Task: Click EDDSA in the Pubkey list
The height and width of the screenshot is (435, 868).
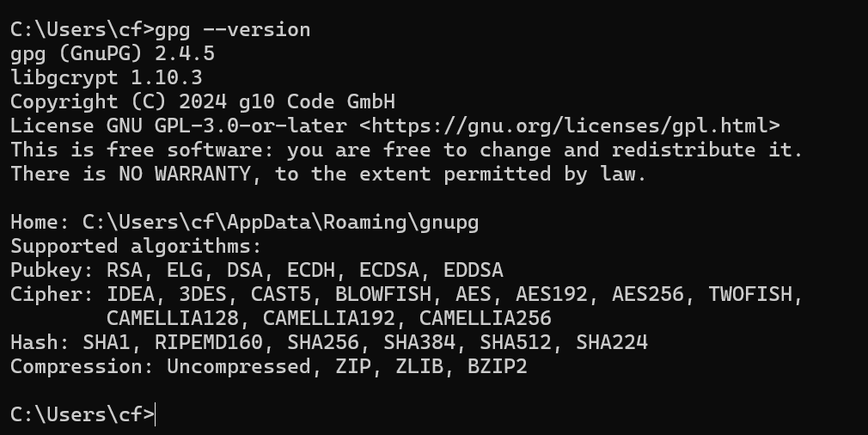Action: tap(474, 271)
